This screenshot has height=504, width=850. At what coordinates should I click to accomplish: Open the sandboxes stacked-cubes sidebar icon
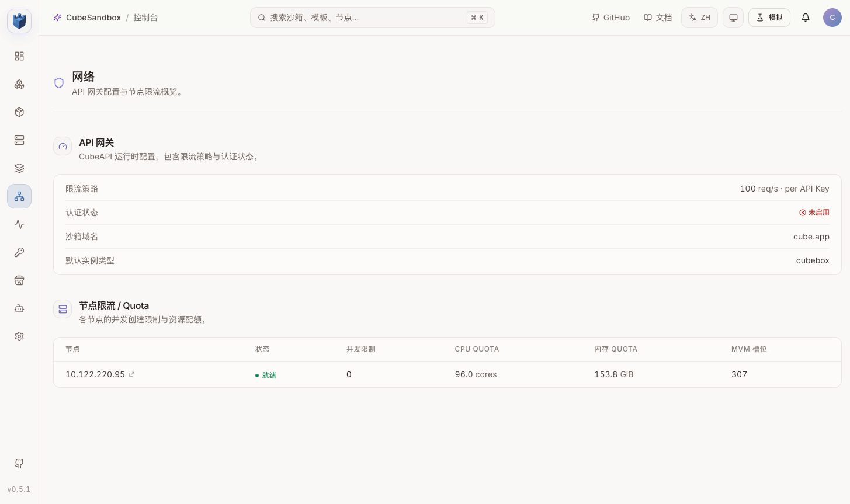click(19, 84)
